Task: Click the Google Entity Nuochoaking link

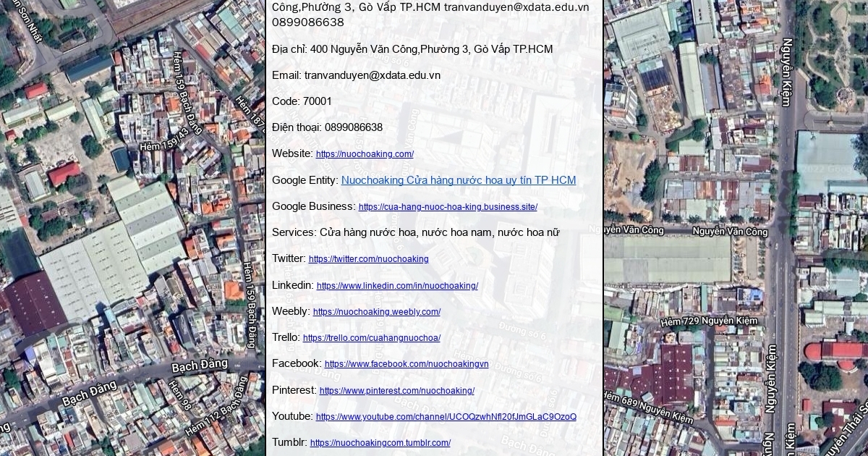Action: click(x=458, y=180)
